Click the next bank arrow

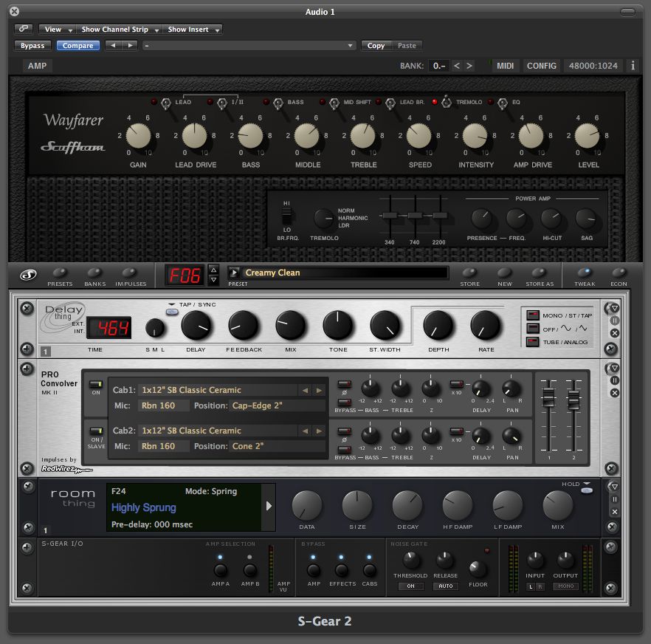click(x=469, y=66)
